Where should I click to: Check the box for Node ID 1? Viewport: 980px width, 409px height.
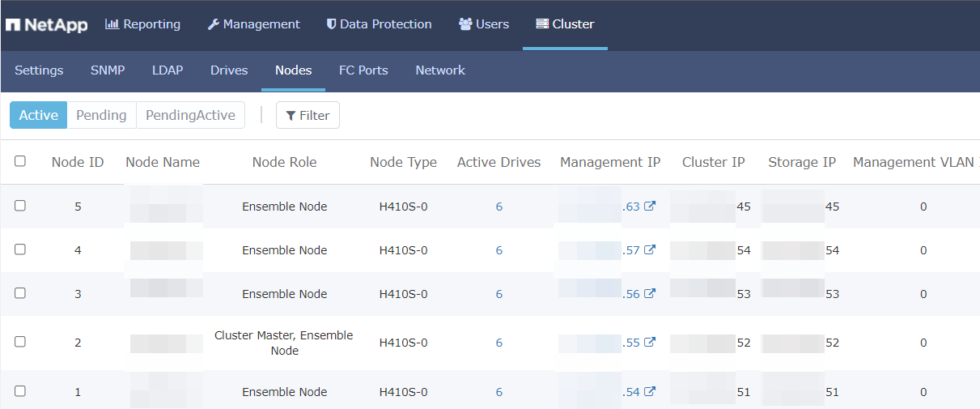coord(20,391)
